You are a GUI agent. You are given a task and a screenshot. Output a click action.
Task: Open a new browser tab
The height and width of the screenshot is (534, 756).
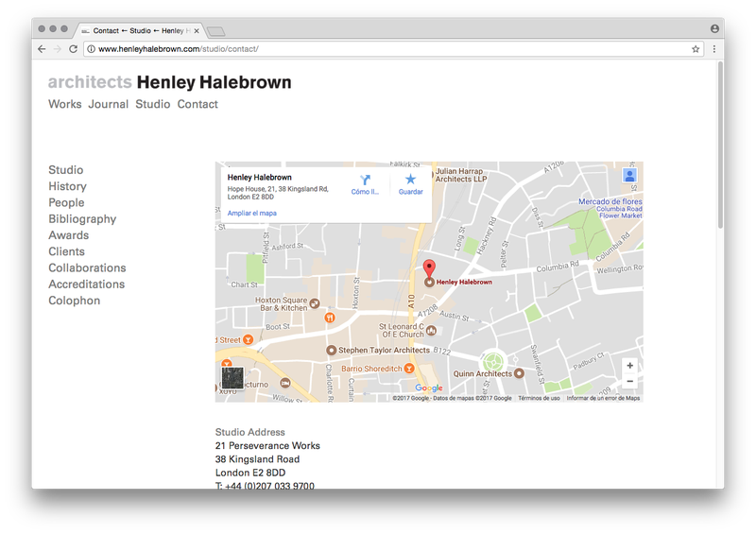click(215, 31)
